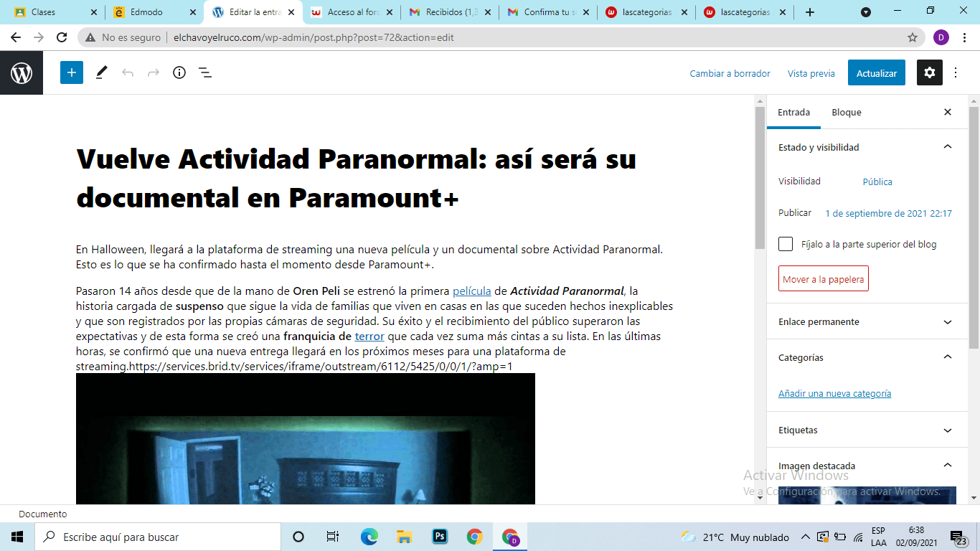The image size is (980, 551).
Task: Open the block list view icon
Action: pyautogui.click(x=205, y=72)
